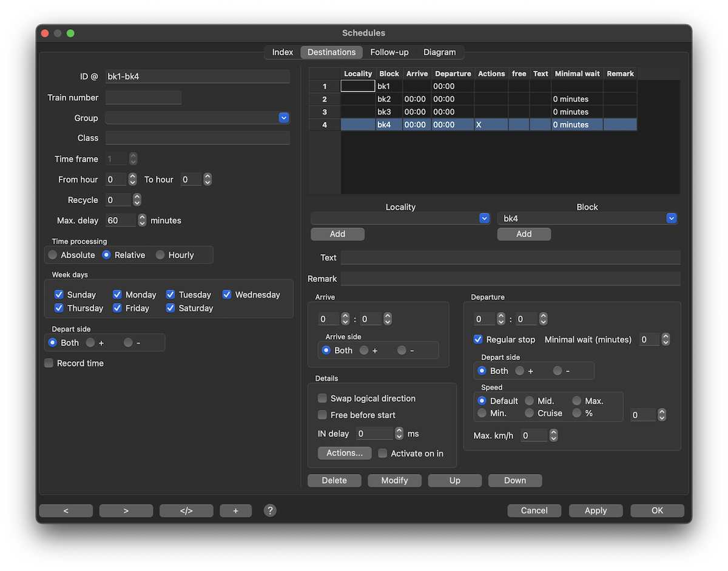Open the Group dropdown
The width and height of the screenshot is (728, 571).
point(283,118)
